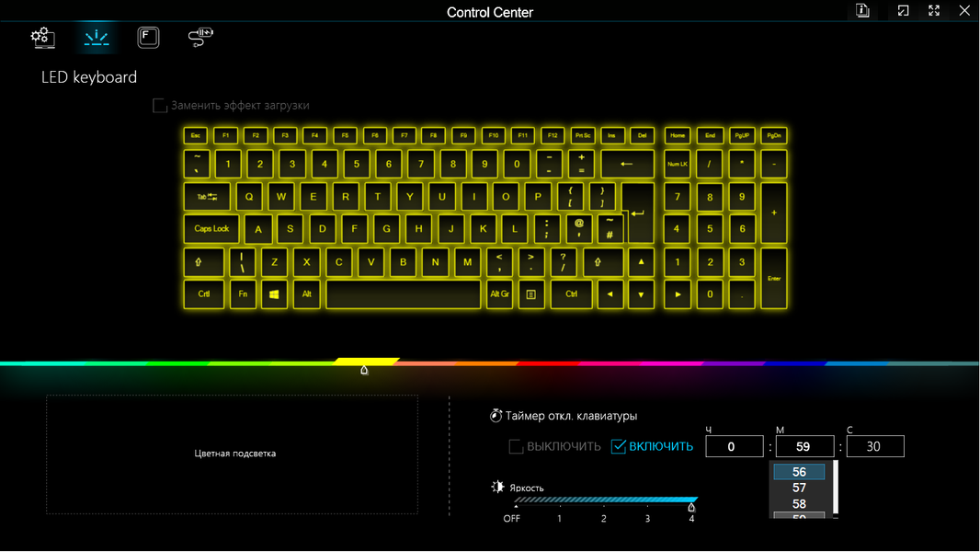980x552 pixels.
Task: Check the Заменить эффект загрузки checkbox
Action: (160, 106)
